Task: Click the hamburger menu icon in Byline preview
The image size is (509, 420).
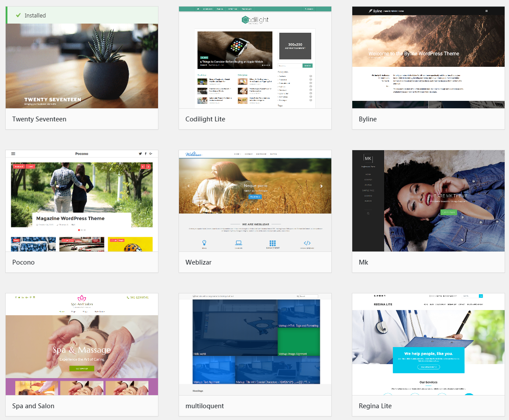Action: coord(486,11)
